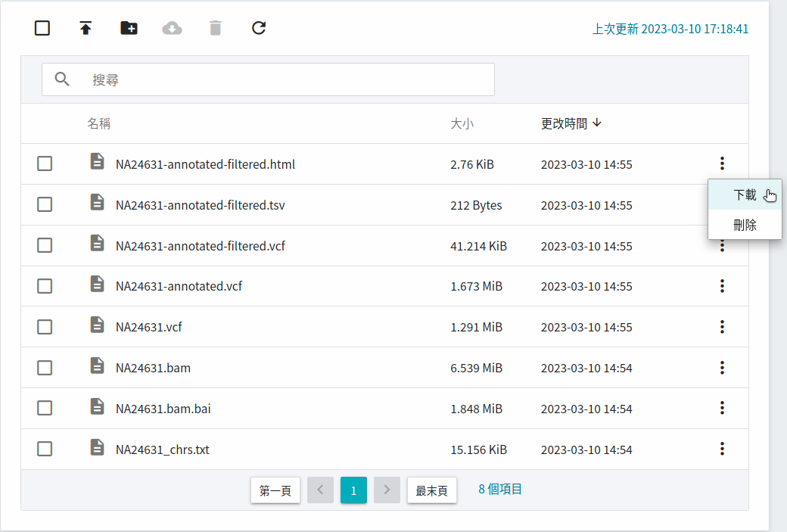Go to 最末頁 last page
787x532 pixels.
point(431,490)
